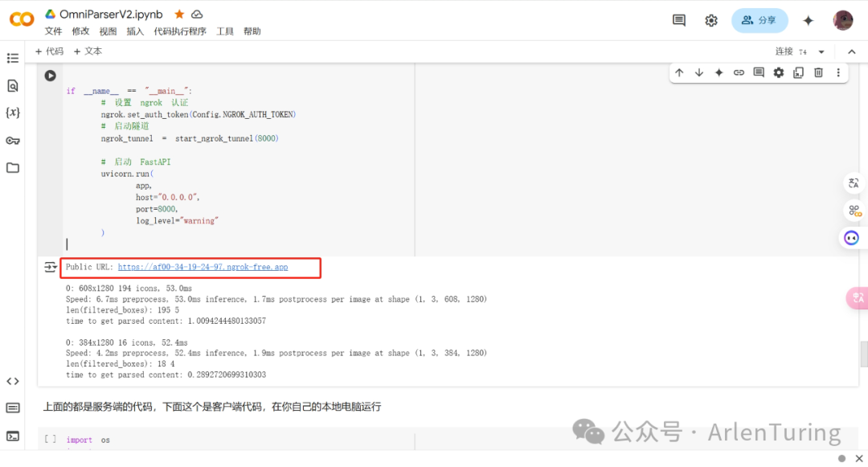
Task: Open the ngrok-free.app public URL link
Action: click(203, 267)
